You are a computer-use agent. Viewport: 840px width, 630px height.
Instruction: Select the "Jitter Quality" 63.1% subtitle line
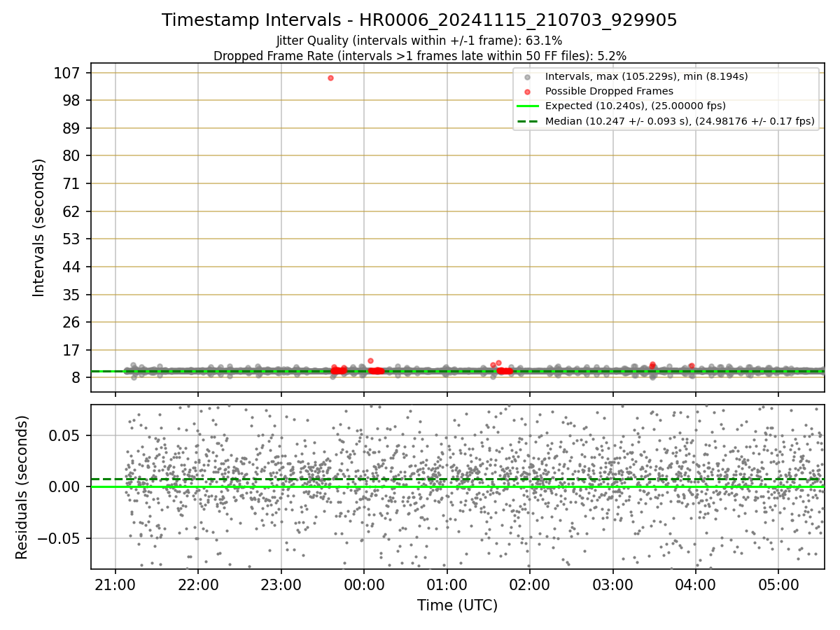point(419,41)
